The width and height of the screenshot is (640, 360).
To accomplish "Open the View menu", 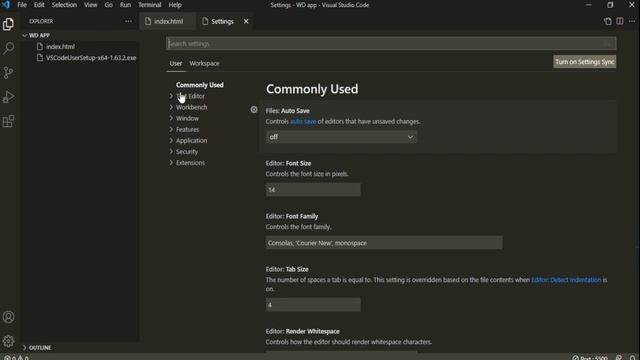I will (91, 5).
